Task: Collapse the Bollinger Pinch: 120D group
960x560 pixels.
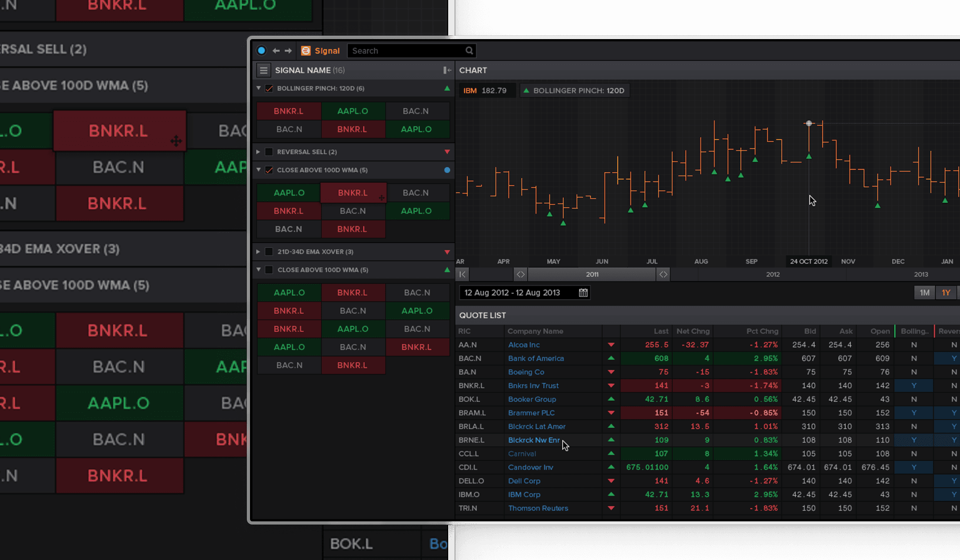Action: tap(259, 88)
